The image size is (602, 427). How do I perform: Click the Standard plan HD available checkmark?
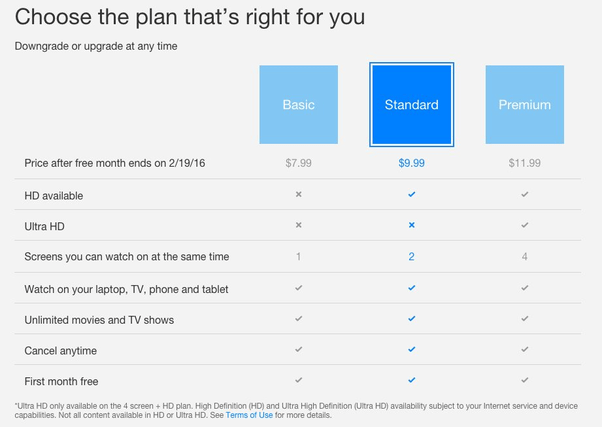pyautogui.click(x=411, y=195)
